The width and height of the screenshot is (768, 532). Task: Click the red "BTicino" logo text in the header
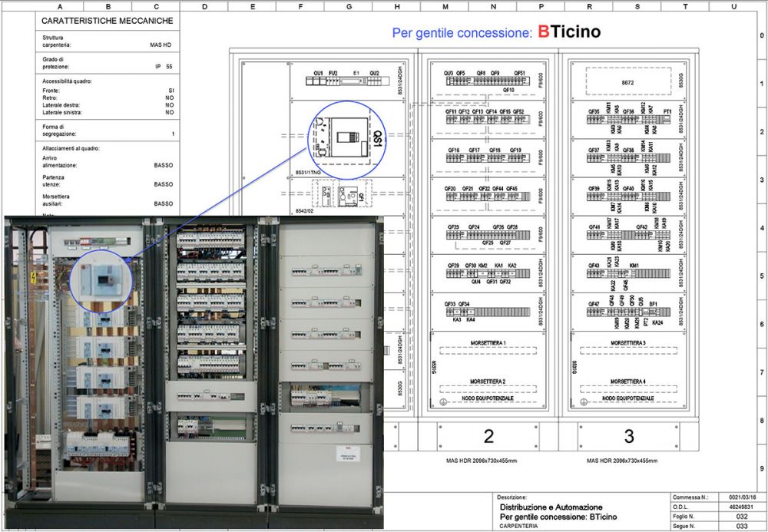(x=569, y=31)
